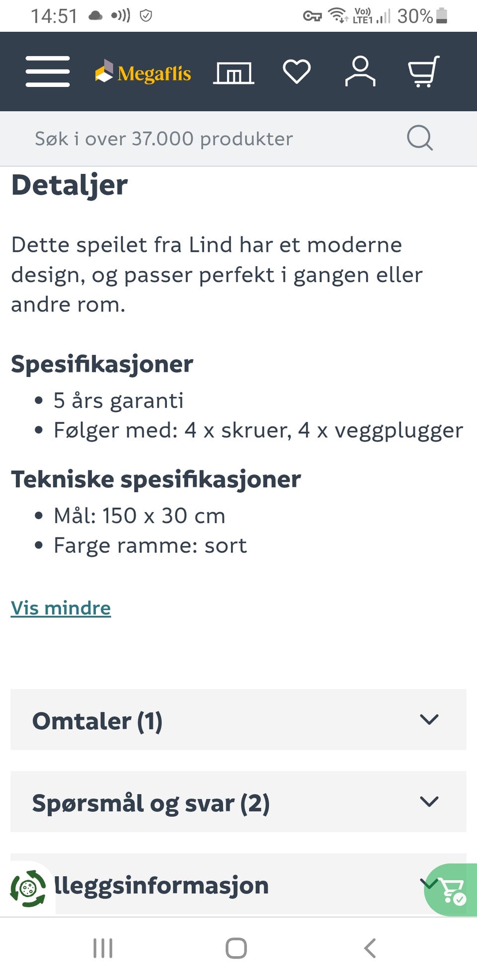477x980 pixels.
Task: Click the search magnifier icon
Action: pyautogui.click(x=420, y=138)
